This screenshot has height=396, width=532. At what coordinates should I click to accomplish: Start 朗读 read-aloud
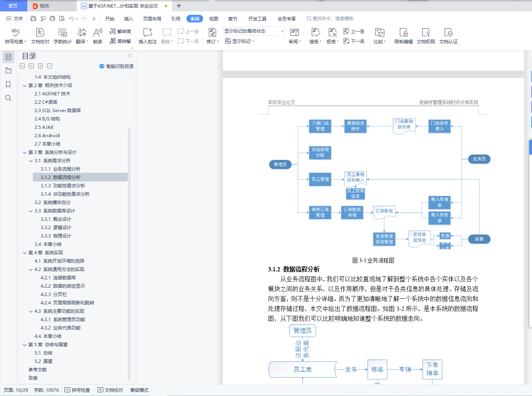pyautogui.click(x=98, y=36)
